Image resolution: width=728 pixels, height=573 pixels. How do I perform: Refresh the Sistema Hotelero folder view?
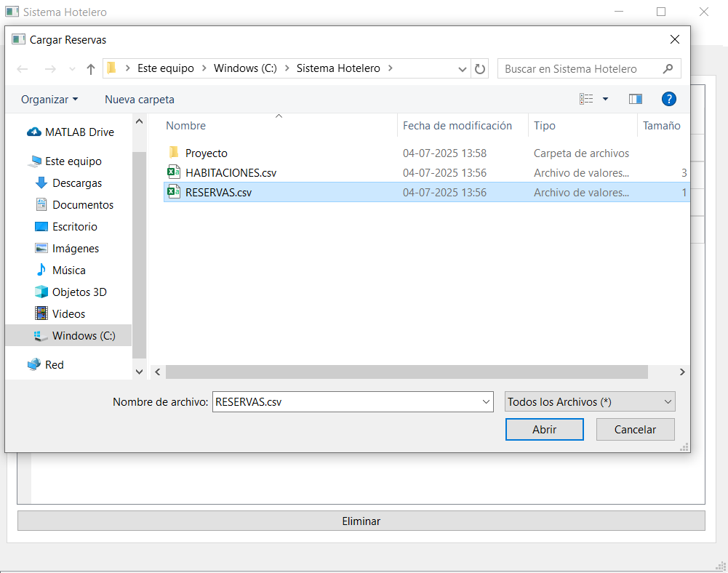pos(479,69)
